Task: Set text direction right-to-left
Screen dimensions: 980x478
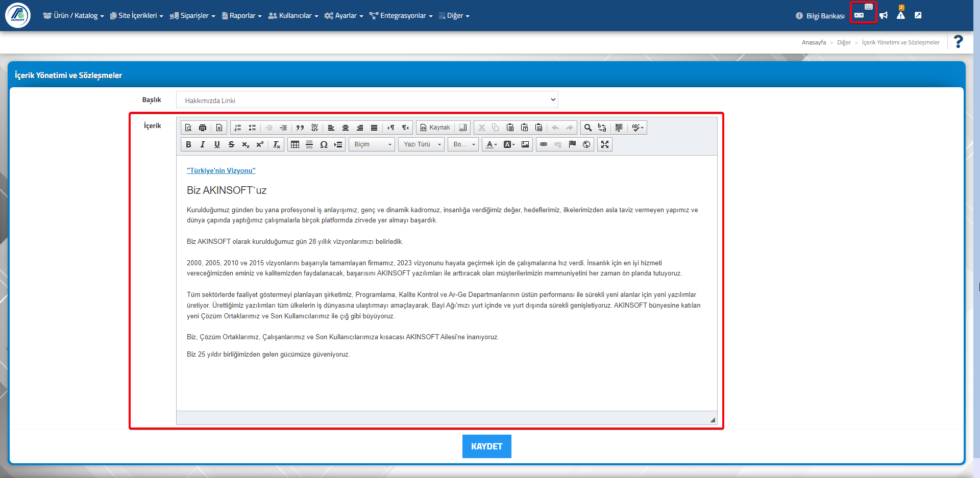Action: pyautogui.click(x=405, y=128)
